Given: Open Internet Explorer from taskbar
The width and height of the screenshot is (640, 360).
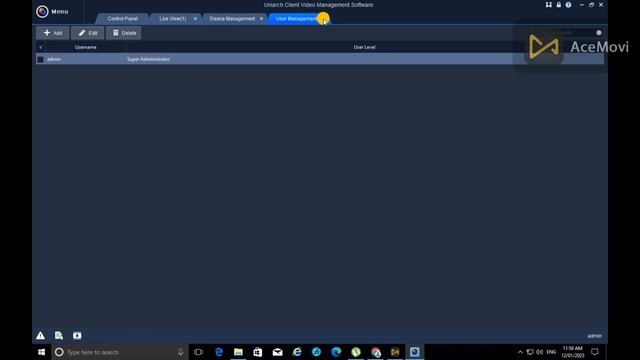Looking at the screenshot, I should tap(297, 352).
